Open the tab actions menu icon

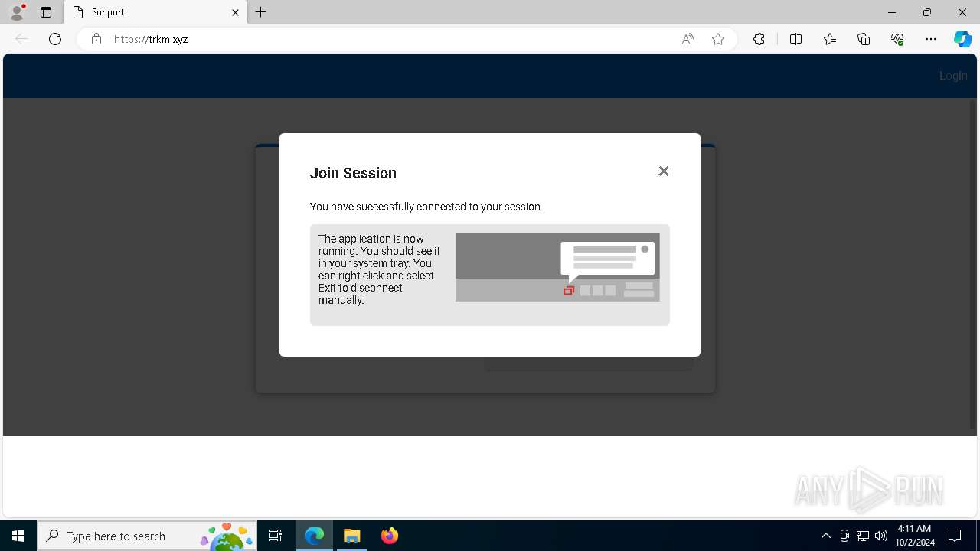click(x=46, y=12)
